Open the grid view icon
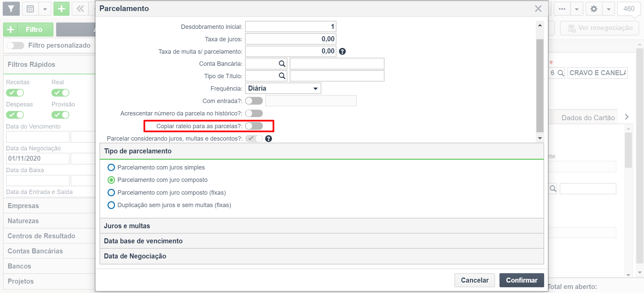Screen dimensions: 644x293 tap(30, 9)
